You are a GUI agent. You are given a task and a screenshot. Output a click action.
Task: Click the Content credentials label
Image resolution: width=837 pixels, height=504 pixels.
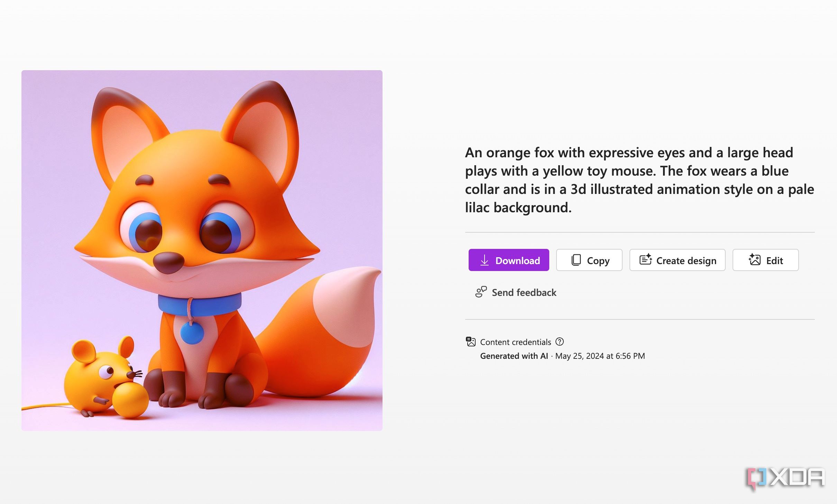[x=515, y=342]
